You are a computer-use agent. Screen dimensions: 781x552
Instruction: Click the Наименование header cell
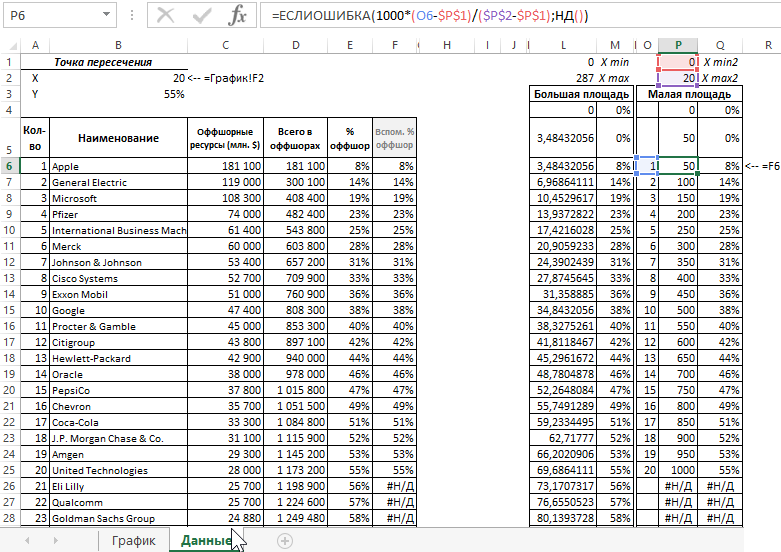118,138
